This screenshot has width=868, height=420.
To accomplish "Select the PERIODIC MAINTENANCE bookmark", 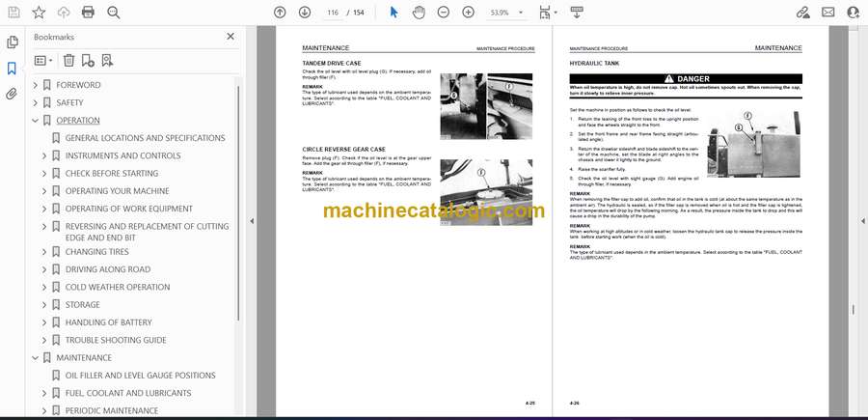I will tap(112, 410).
